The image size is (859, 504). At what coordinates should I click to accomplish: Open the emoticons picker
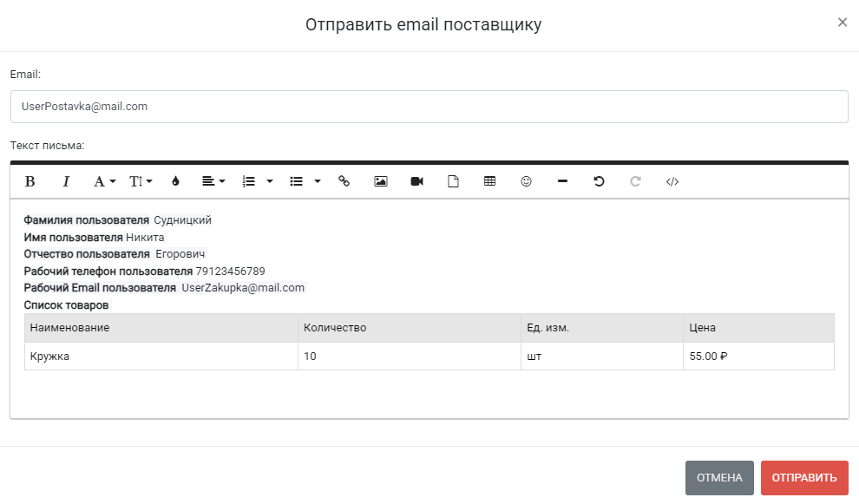tap(526, 181)
